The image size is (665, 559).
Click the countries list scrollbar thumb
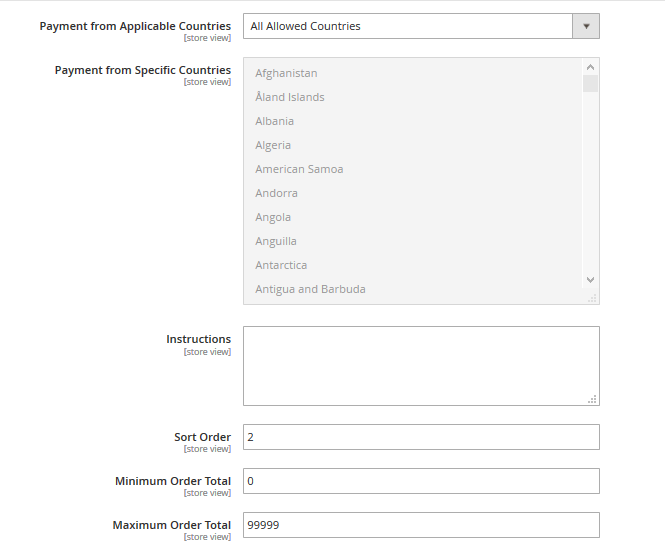click(x=590, y=82)
